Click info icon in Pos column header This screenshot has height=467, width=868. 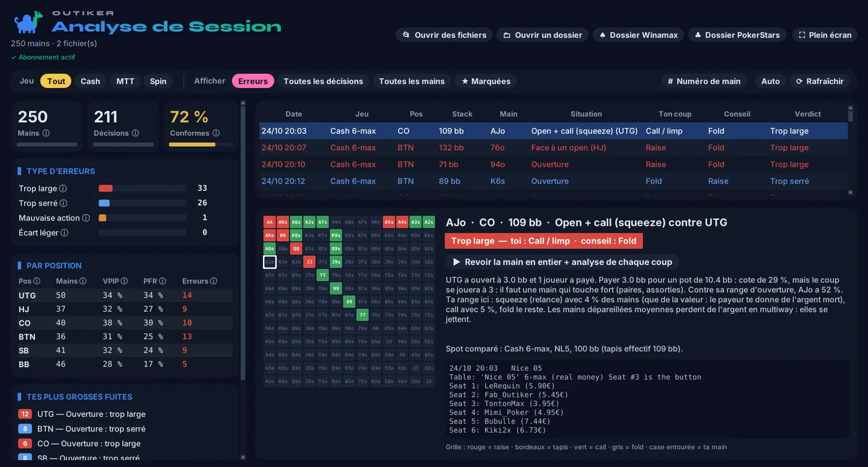[37, 281]
